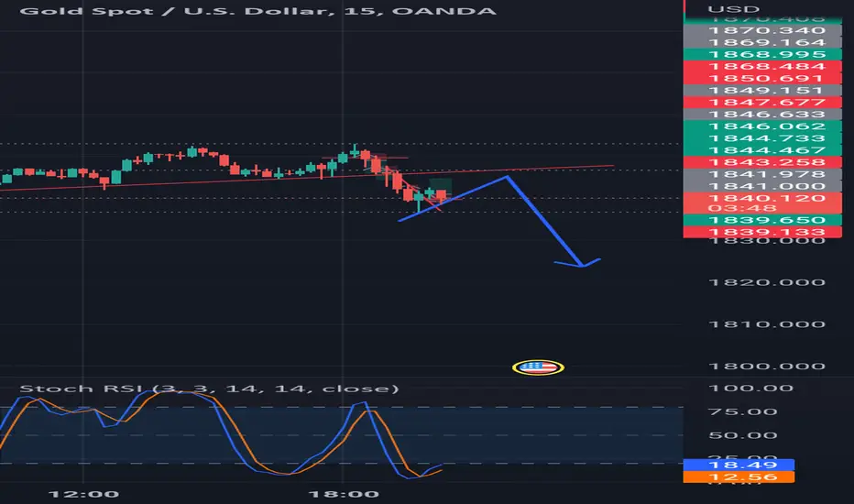Viewport: 854px width, 504px height.
Task: Click the 75.00 oscillator scale value
Action: tap(743, 412)
